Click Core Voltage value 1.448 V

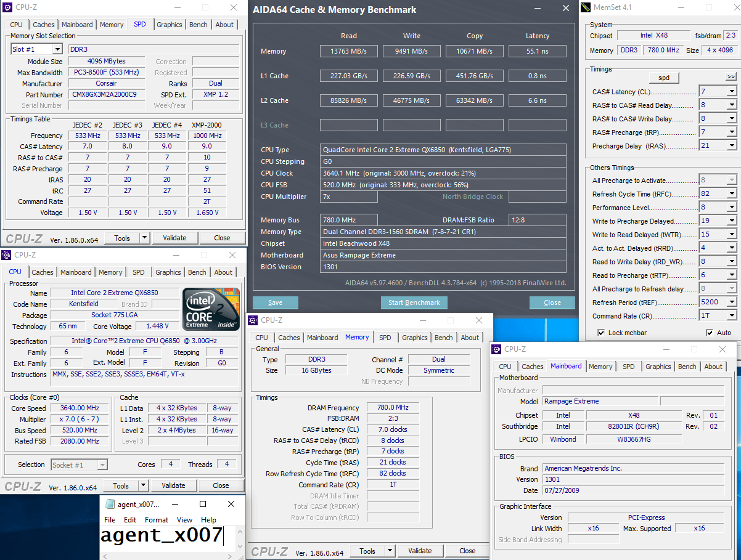coord(157,326)
